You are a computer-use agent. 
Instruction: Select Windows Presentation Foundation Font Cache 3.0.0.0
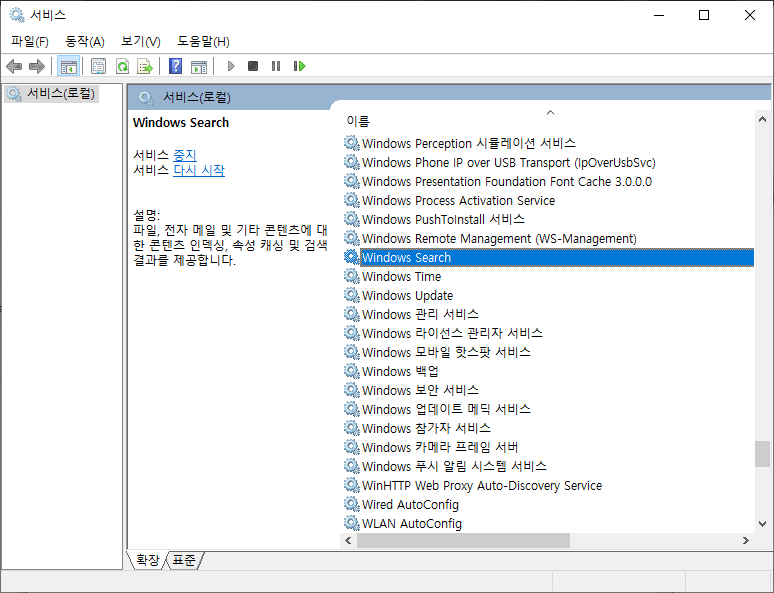(x=506, y=181)
